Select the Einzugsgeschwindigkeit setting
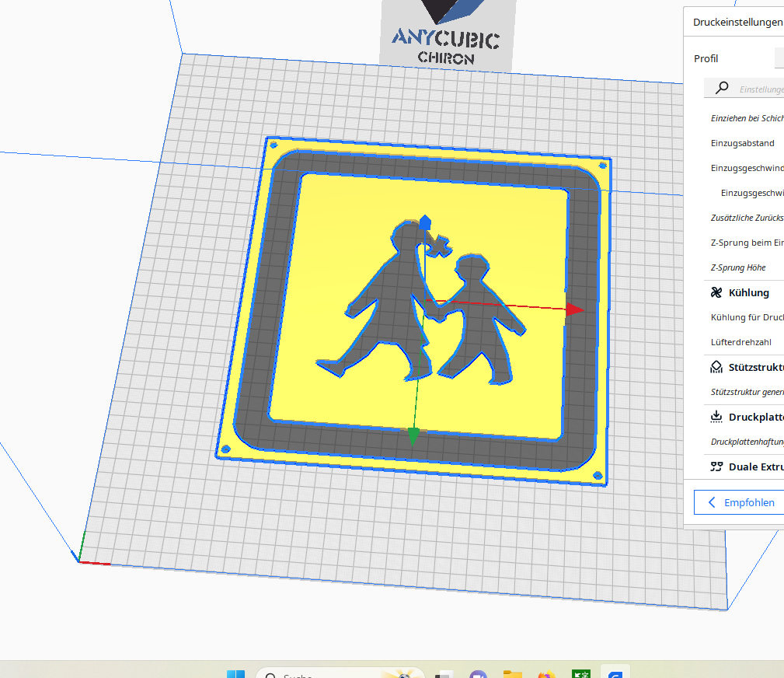 click(747, 168)
